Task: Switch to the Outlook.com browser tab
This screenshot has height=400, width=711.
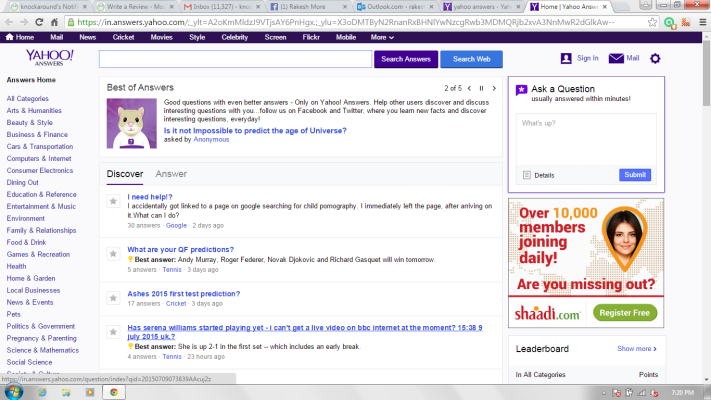Action: [x=395, y=7]
